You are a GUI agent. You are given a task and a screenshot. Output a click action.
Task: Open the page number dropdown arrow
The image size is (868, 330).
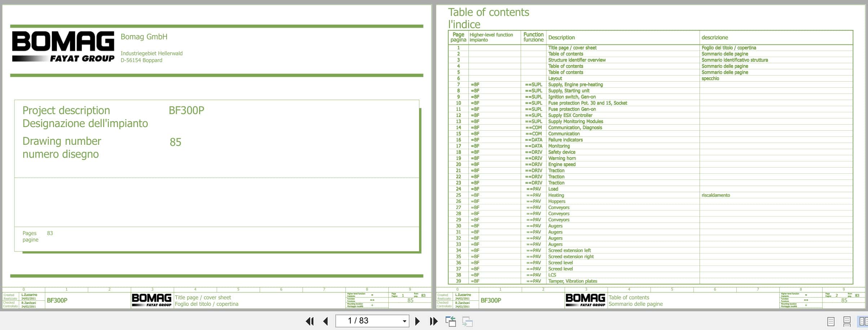(404, 321)
